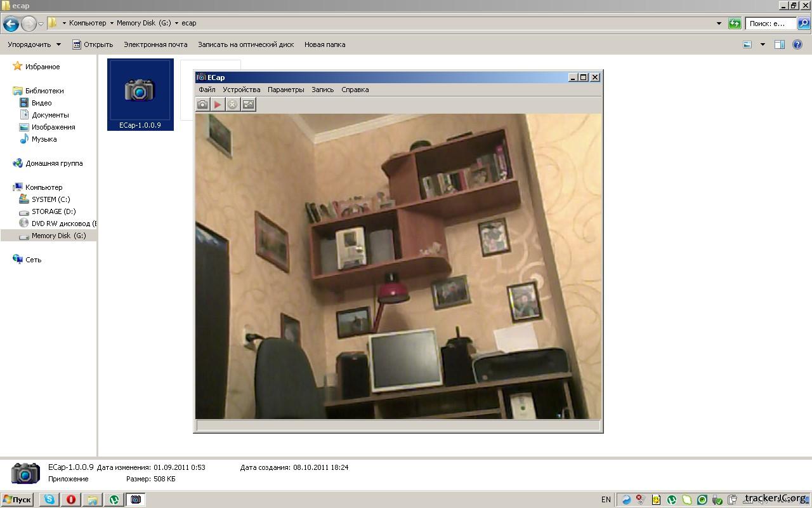Open Skype from the taskbar
The height and width of the screenshot is (508, 812).
point(49,500)
